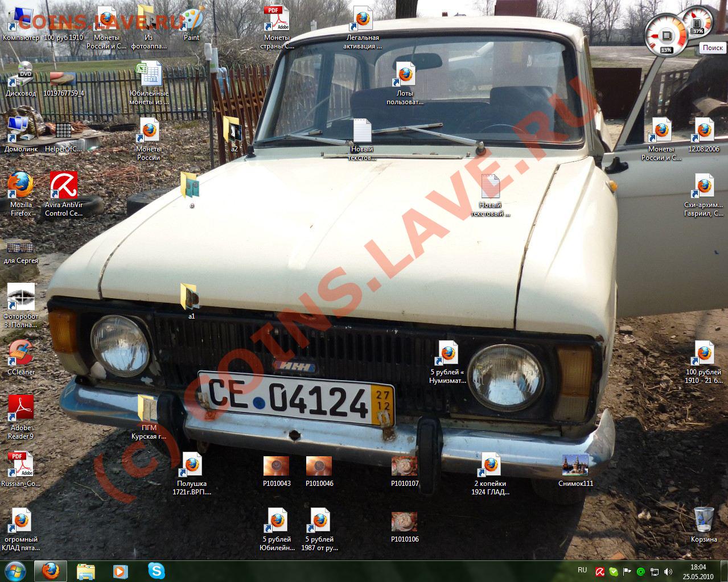Click the Поиск search button

point(712,48)
